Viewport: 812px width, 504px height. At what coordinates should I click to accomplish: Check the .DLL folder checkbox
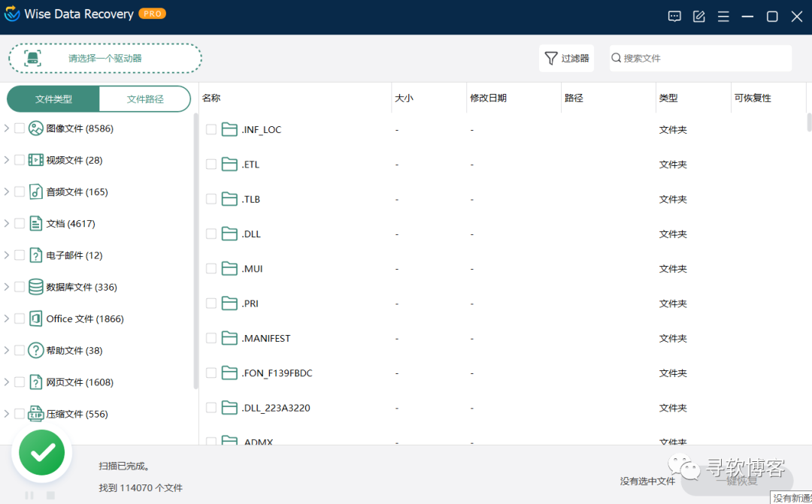(211, 234)
